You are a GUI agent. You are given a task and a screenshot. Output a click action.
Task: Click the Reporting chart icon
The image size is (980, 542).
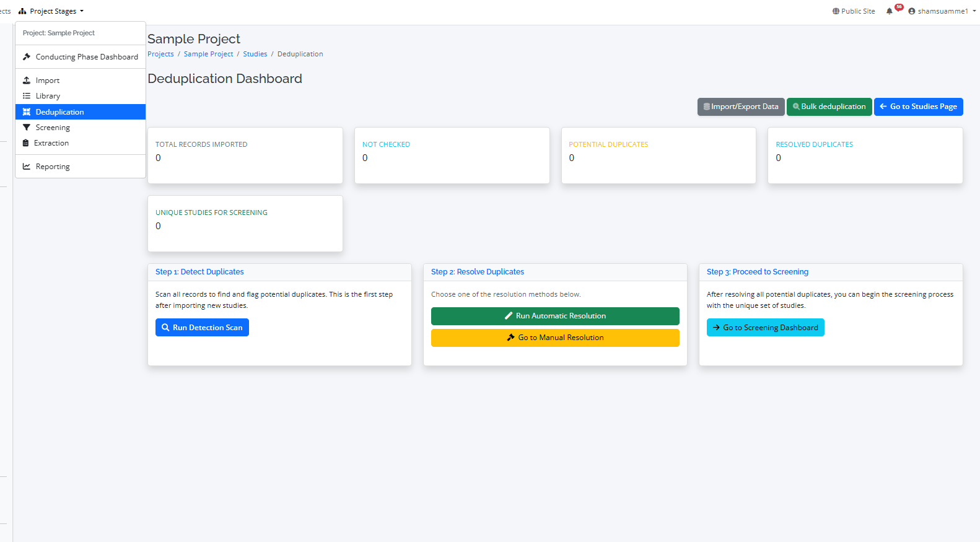coord(27,167)
